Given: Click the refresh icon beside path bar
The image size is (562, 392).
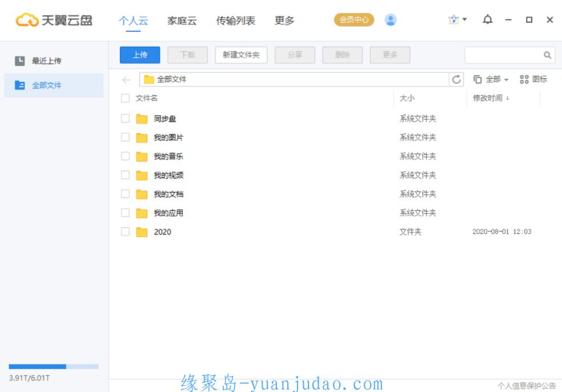Looking at the screenshot, I should click(457, 79).
